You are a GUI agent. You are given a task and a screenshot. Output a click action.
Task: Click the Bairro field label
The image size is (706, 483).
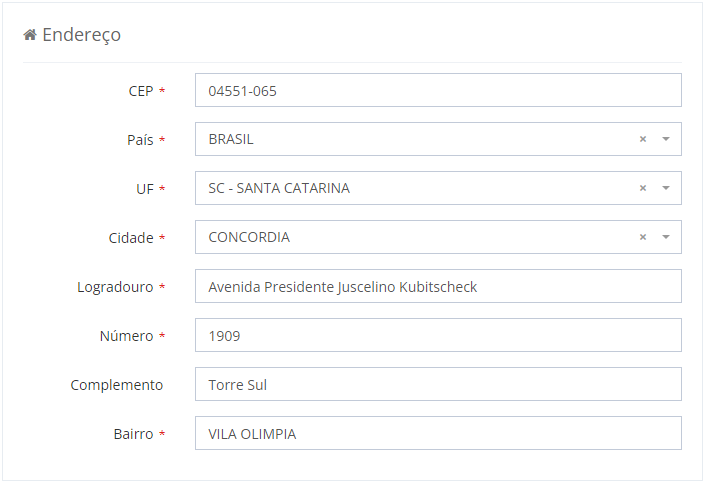[133, 433]
